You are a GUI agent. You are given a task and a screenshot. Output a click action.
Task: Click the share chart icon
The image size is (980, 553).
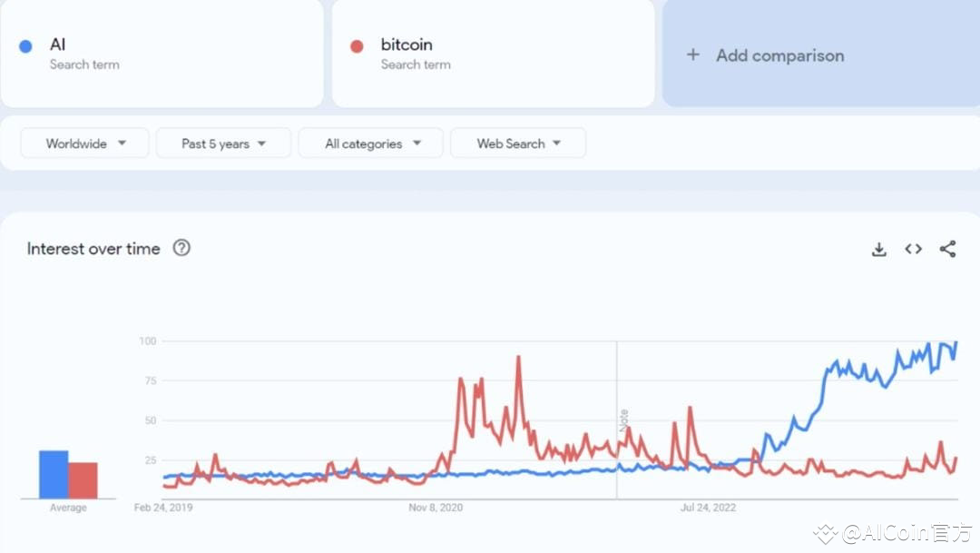947,249
